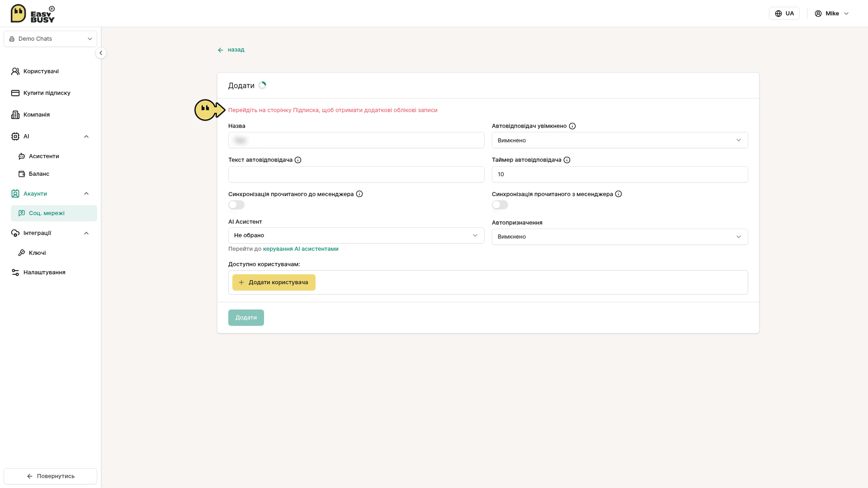Click the EasyBusy logo
The height and width of the screenshot is (488, 868).
[x=33, y=14]
